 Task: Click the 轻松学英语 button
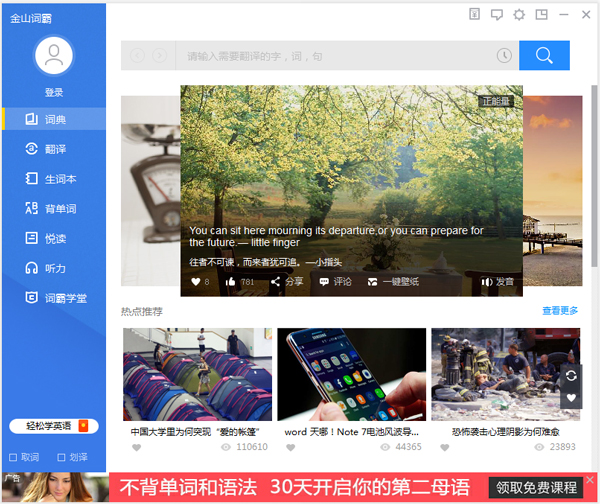[x=54, y=426]
